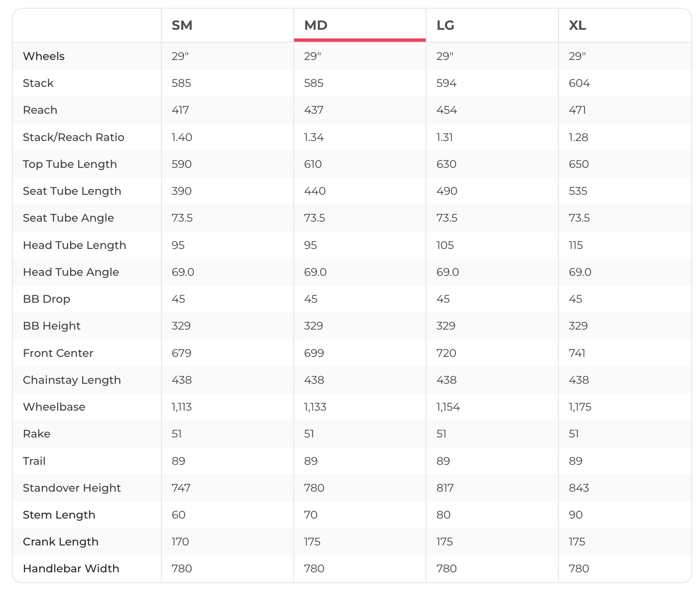The width and height of the screenshot is (700, 593).
Task: Switch to the XL size column
Action: tap(578, 25)
